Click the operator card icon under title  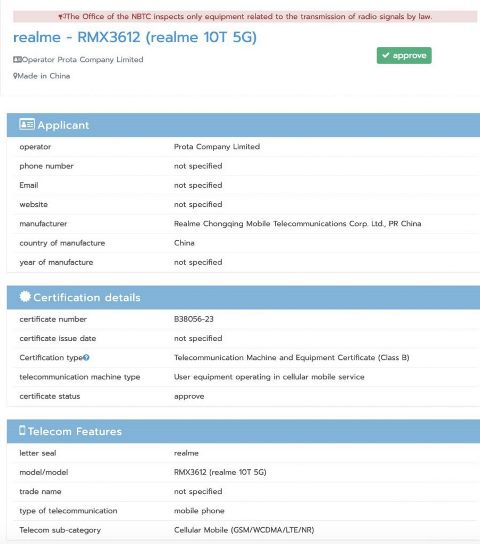click(17, 59)
